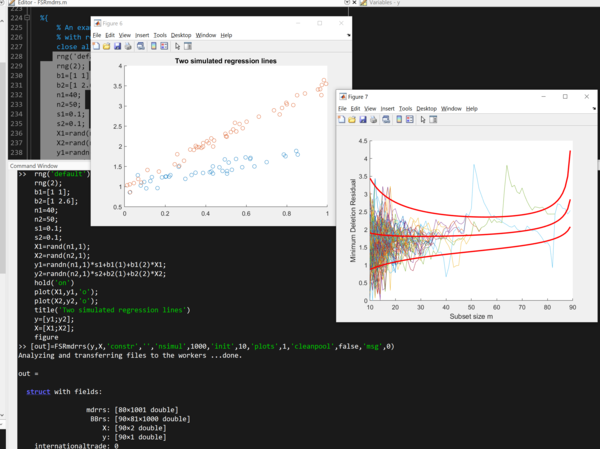This screenshot has width=600, height=449.
Task: Select Edit Plot arrow in Figure 7 toolbar
Action: (x=422, y=118)
